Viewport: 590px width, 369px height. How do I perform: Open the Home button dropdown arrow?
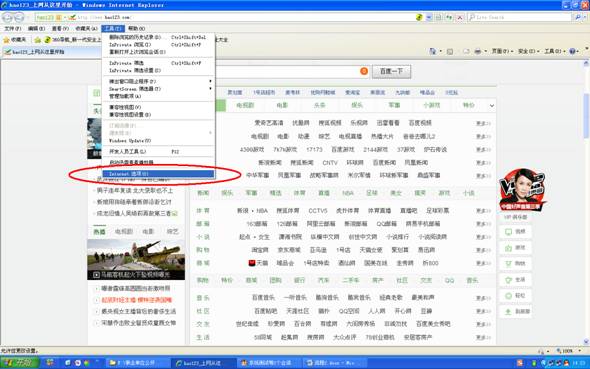(440, 51)
